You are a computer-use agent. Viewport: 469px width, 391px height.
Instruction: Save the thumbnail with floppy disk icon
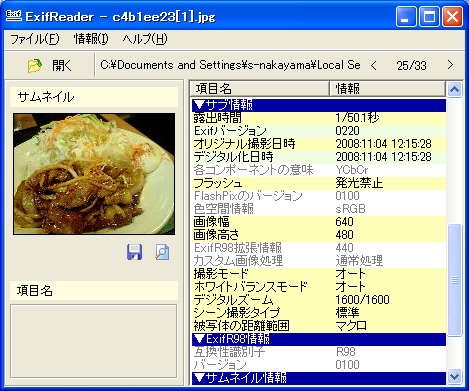134,252
